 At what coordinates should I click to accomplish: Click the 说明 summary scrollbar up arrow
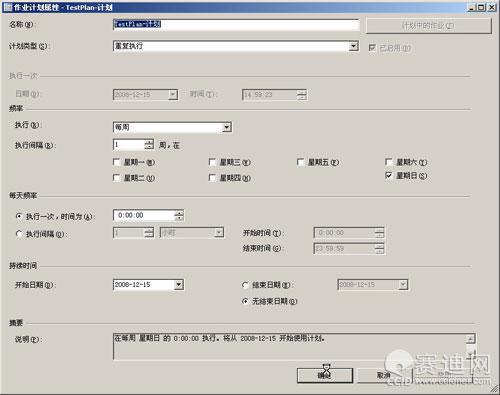point(470,339)
